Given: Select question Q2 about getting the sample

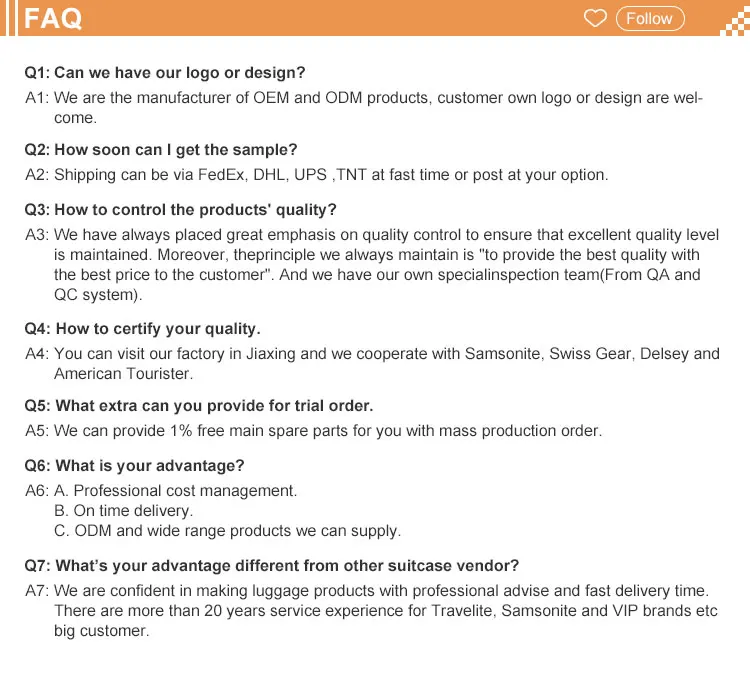Looking at the screenshot, I should pyautogui.click(x=161, y=150).
